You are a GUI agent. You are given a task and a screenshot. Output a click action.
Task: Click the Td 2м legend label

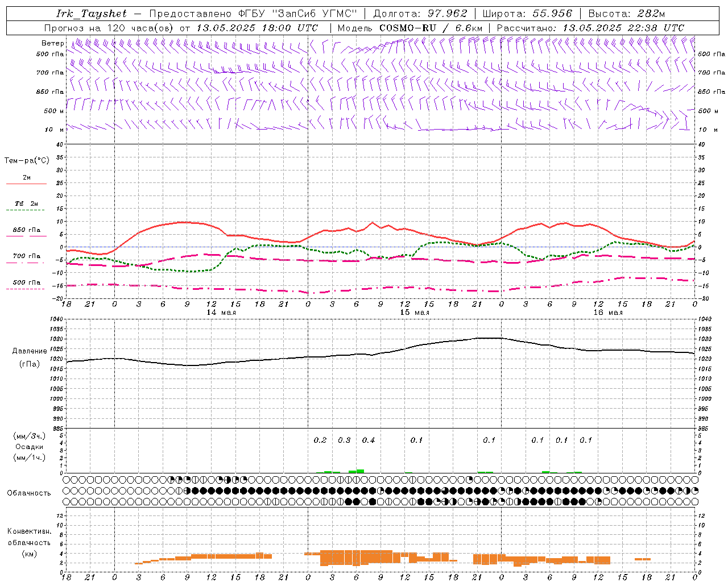[27, 203]
